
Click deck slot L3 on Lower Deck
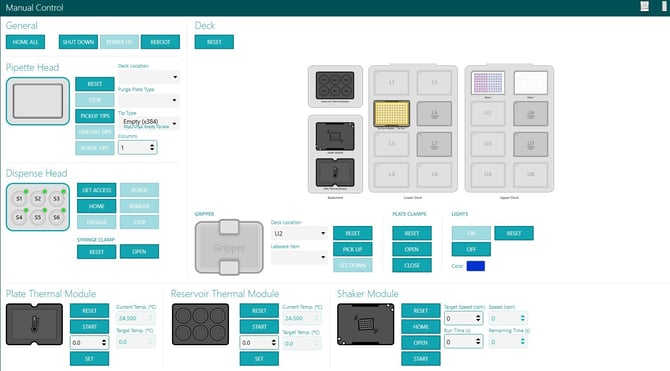coord(391,144)
